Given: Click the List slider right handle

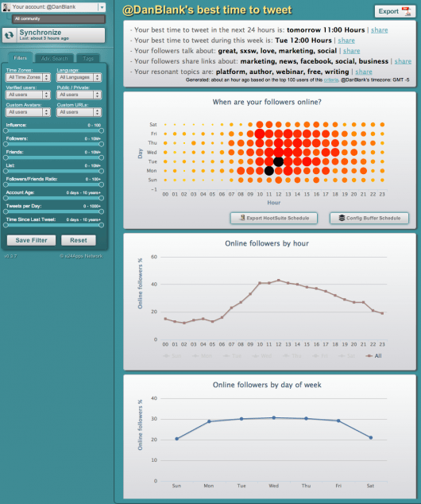Looking at the screenshot, I should click(102, 172).
